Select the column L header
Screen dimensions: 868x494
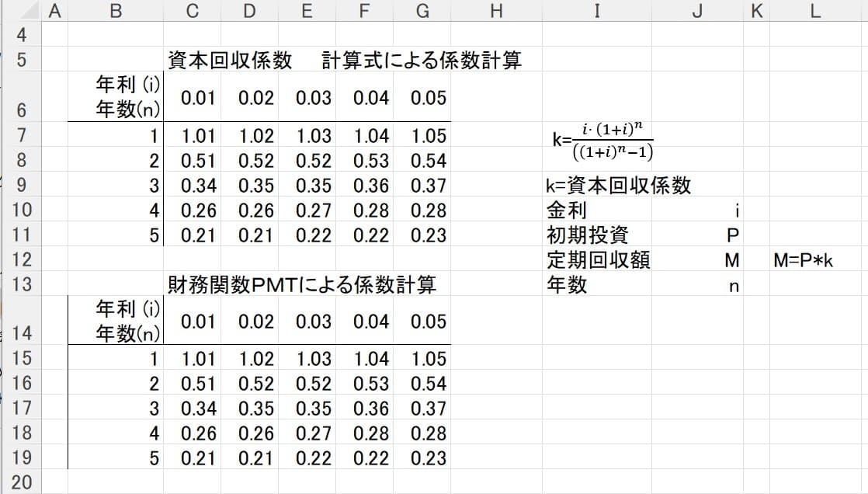[814, 11]
